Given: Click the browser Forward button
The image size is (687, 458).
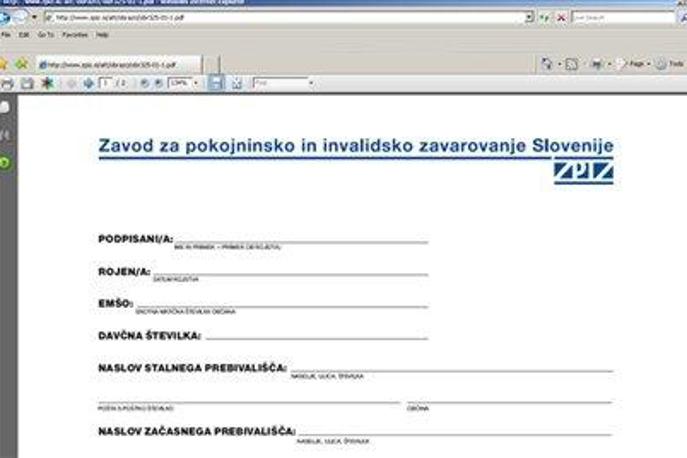Looking at the screenshot, I should point(20,18).
